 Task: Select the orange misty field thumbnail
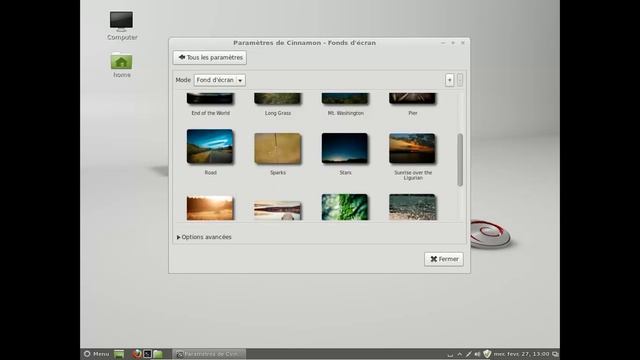[210, 208]
